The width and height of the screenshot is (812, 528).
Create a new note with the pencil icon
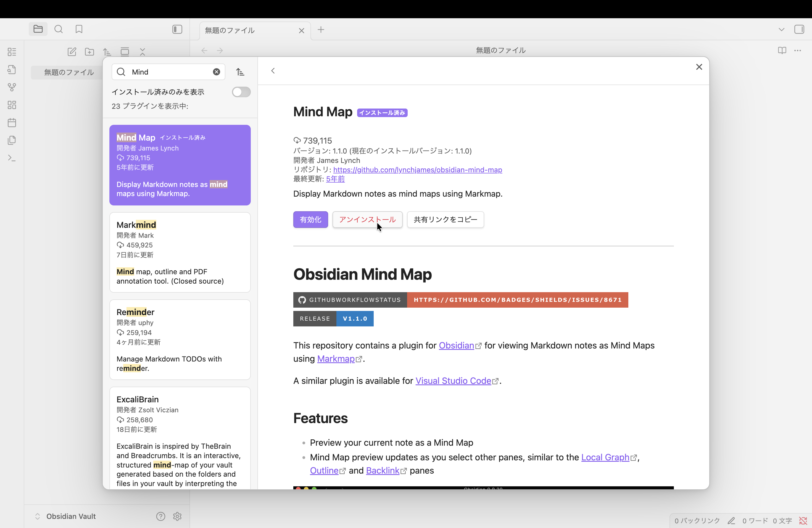tap(72, 52)
